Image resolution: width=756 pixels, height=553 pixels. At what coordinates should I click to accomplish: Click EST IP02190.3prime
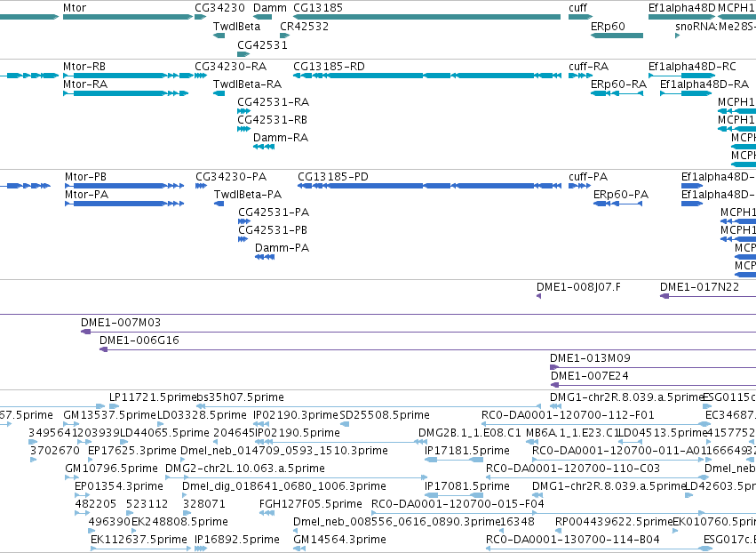pyautogui.click(x=261, y=424)
